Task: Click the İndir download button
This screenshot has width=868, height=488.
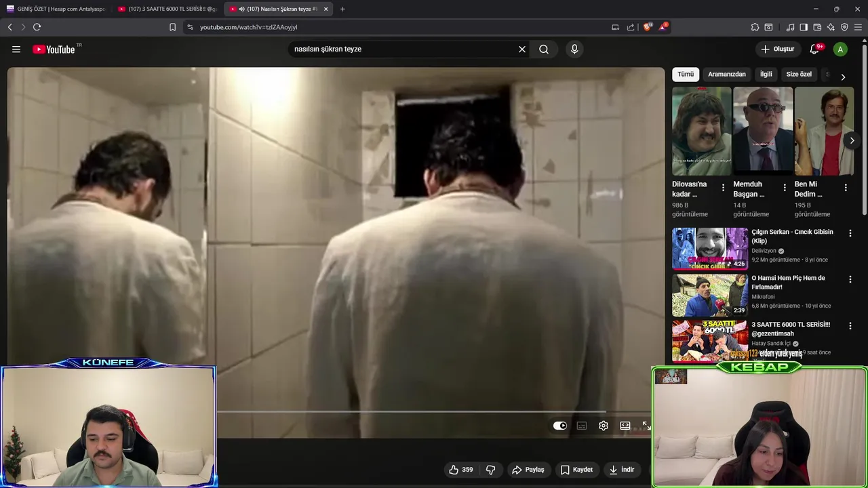Action: [622, 470]
